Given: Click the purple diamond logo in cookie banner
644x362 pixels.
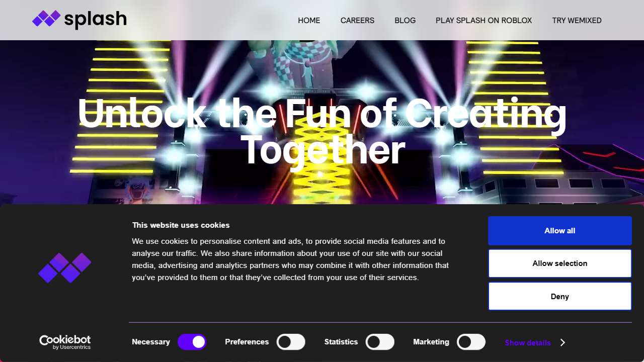Looking at the screenshot, I should point(65,267).
